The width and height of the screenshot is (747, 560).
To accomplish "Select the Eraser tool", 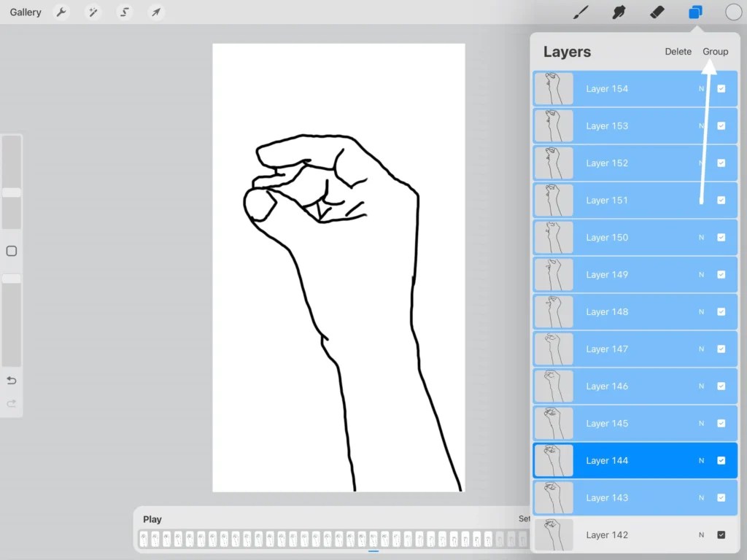I will coord(656,12).
